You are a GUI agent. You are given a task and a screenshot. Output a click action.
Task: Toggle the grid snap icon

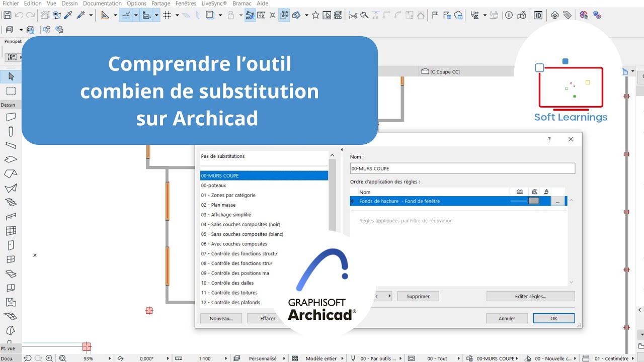[x=168, y=15]
